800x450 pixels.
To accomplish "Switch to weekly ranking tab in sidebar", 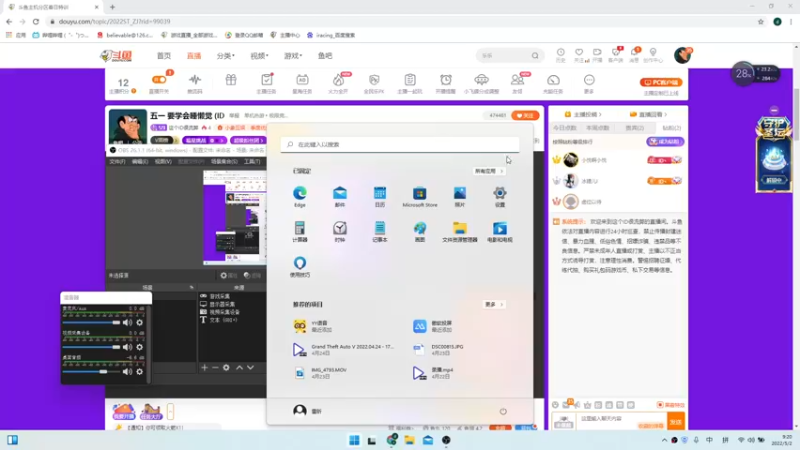I will click(597, 128).
